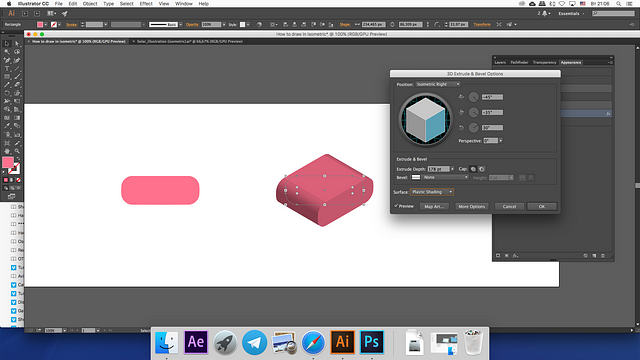Turn cap off for hollow appearance
The image size is (640, 360).
point(482,169)
